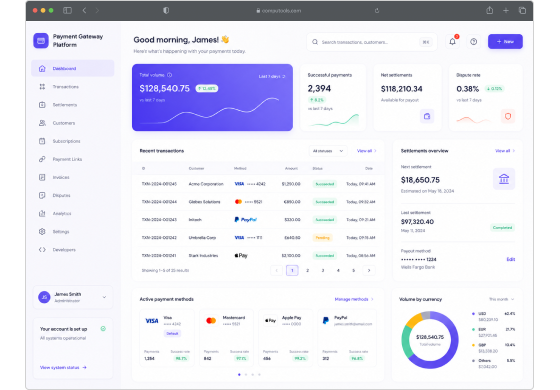Open the notifications bell
Screen dimensions: 560x390
[x=452, y=42]
